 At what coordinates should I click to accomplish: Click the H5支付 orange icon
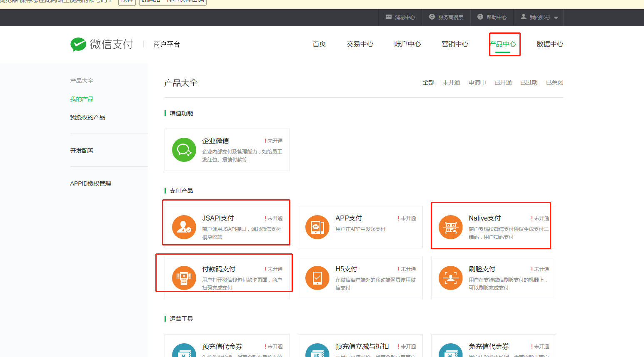[317, 278]
